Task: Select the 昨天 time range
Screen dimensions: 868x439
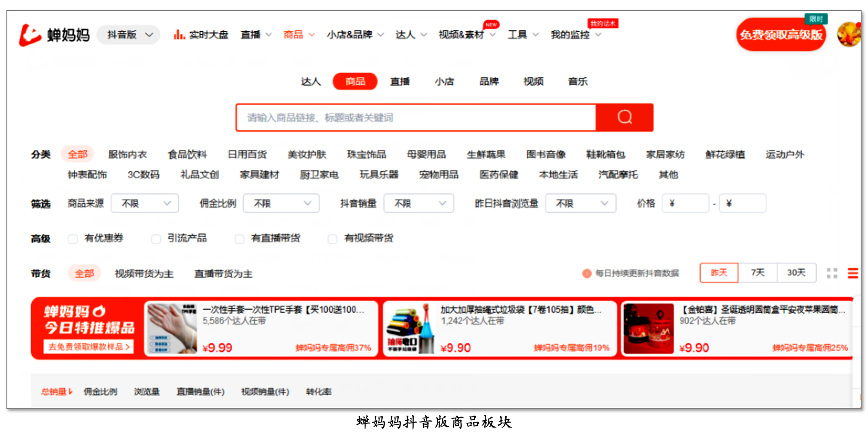Action: [719, 273]
